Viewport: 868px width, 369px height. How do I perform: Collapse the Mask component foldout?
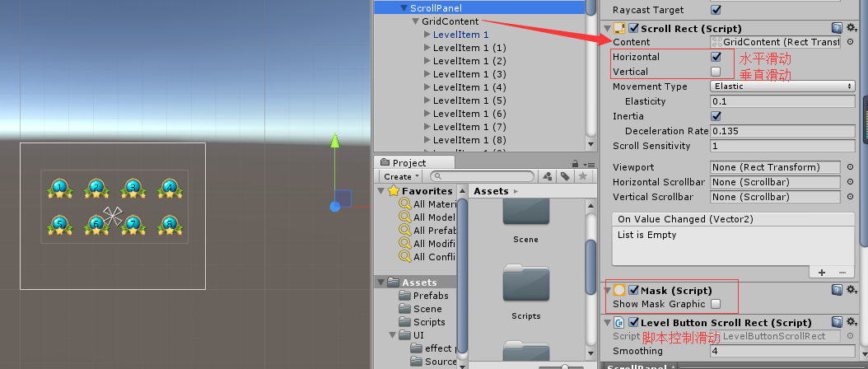pyautogui.click(x=607, y=290)
